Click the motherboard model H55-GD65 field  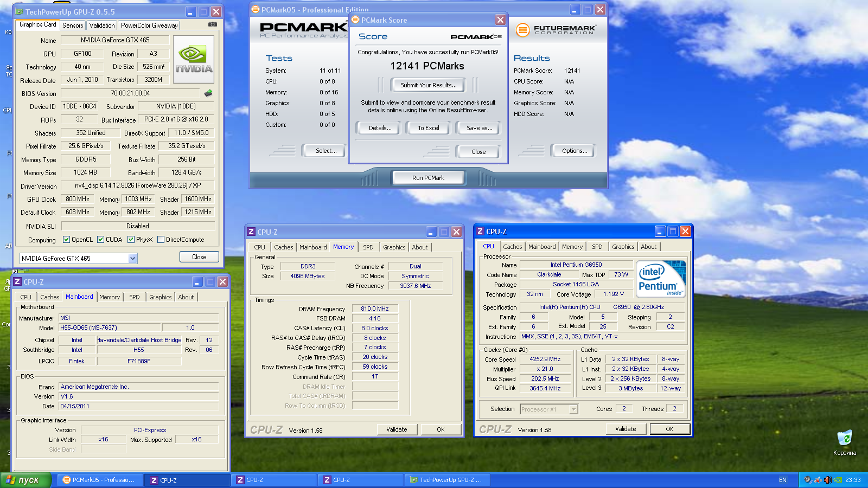[x=110, y=328]
